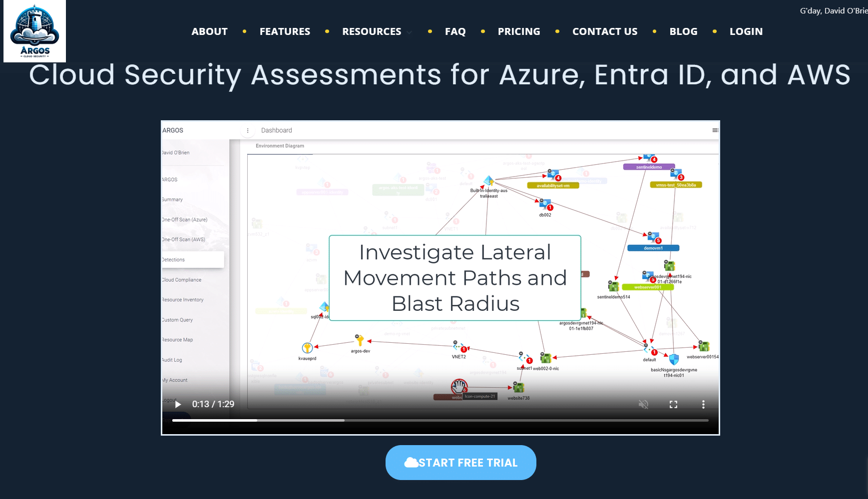Visit the BLOG link
The image size is (868, 499).
(x=683, y=31)
